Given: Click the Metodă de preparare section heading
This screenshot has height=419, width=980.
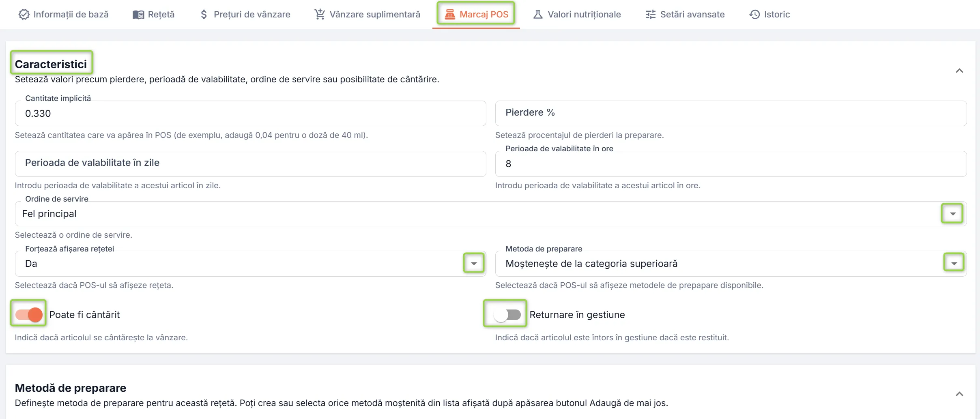Looking at the screenshot, I should click(x=71, y=388).
